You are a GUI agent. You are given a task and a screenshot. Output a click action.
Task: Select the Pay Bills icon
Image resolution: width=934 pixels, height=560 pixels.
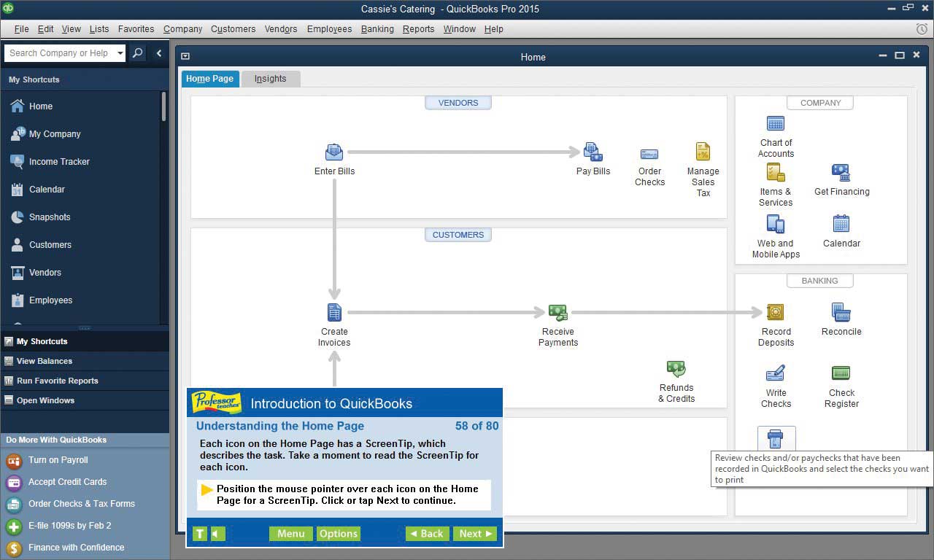pos(593,153)
